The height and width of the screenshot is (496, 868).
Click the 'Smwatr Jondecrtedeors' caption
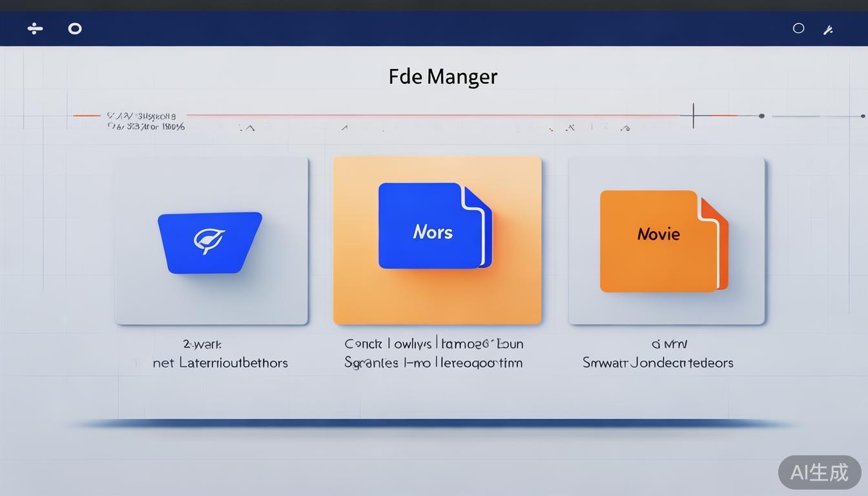[657, 363]
